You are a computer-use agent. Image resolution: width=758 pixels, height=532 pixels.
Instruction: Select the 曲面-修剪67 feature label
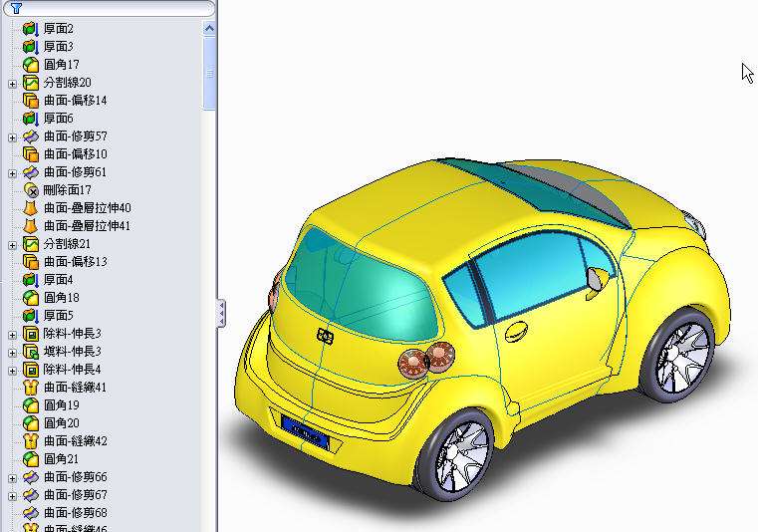(76, 495)
